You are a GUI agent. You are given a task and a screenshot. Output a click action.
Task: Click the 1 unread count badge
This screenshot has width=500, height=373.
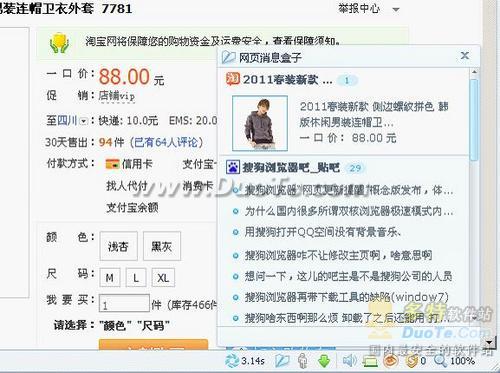[347, 80]
